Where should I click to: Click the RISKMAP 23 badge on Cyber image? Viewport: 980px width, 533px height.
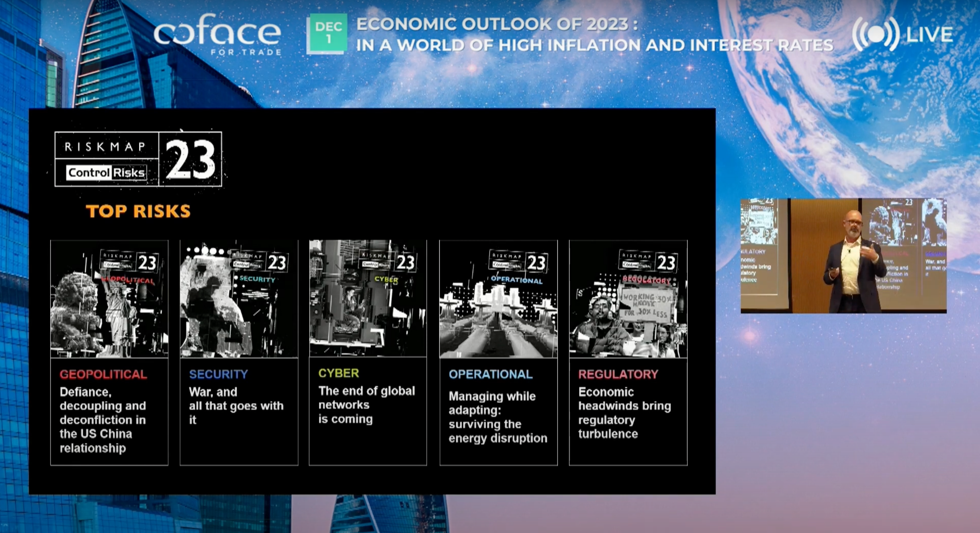point(389,261)
